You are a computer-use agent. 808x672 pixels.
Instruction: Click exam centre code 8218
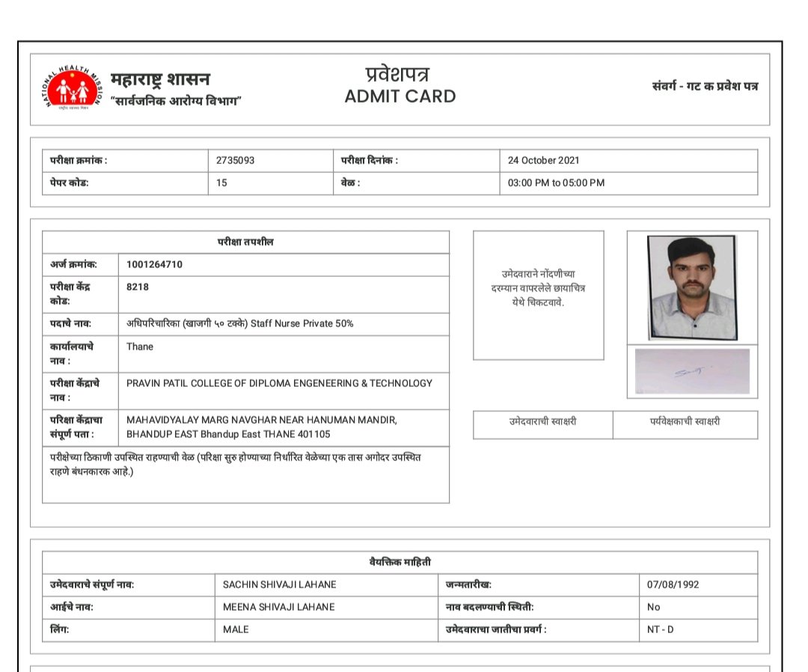pos(138,287)
